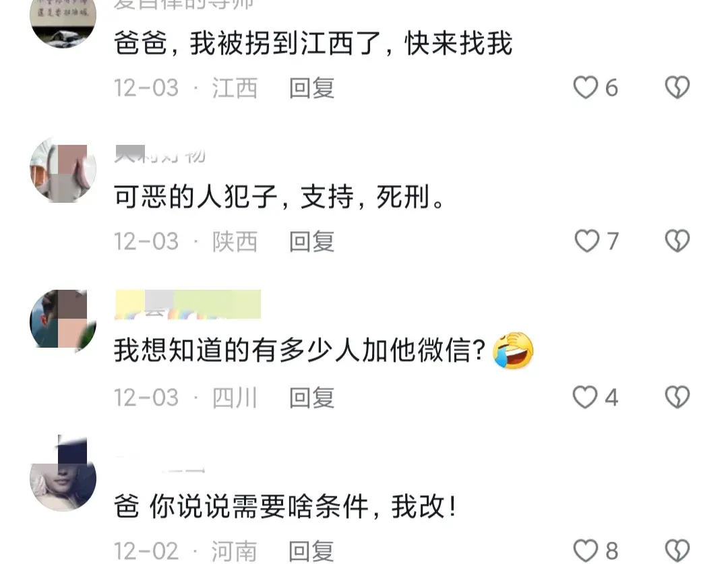Like the Jiangxi comment with 6 likes

586,88
